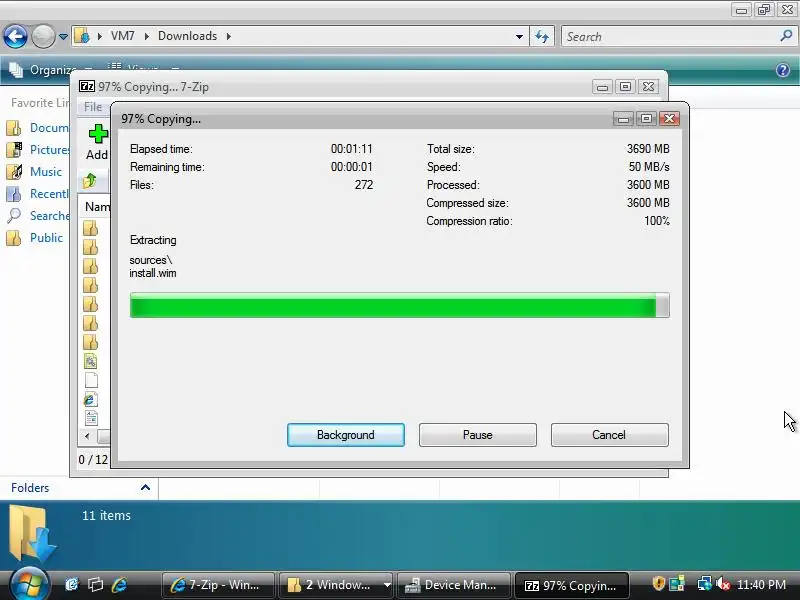800x600 pixels.
Task: Switch to 7-Zip Internet Explorer taskbar button
Action: [x=218, y=585]
